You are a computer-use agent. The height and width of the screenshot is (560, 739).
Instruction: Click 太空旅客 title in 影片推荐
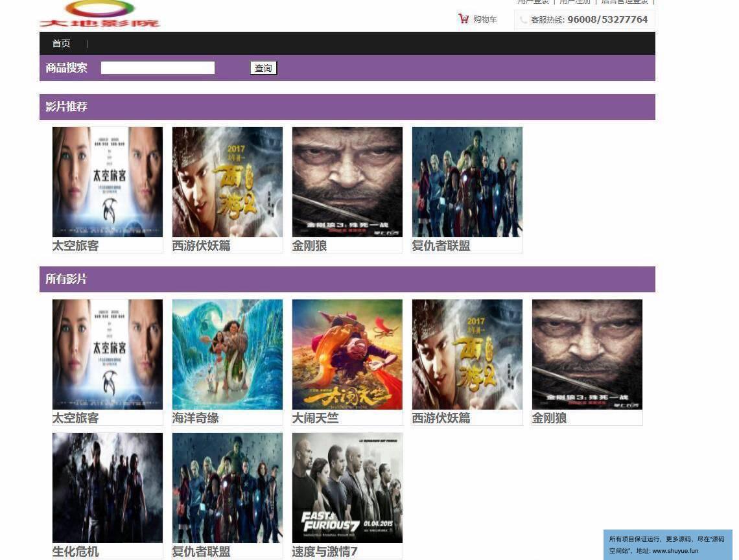click(x=75, y=246)
